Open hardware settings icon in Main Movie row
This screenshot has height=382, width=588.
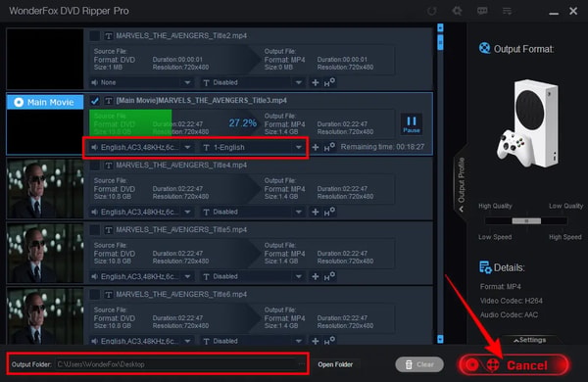[x=329, y=147]
